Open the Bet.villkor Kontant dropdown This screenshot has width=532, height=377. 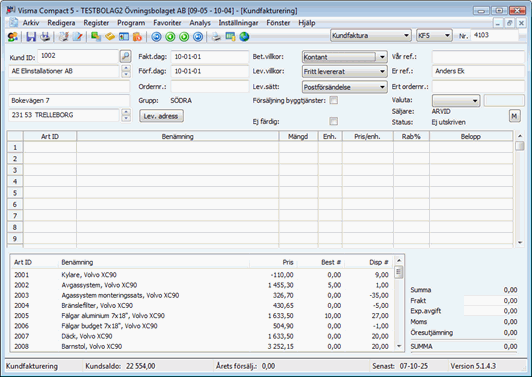tap(344, 57)
